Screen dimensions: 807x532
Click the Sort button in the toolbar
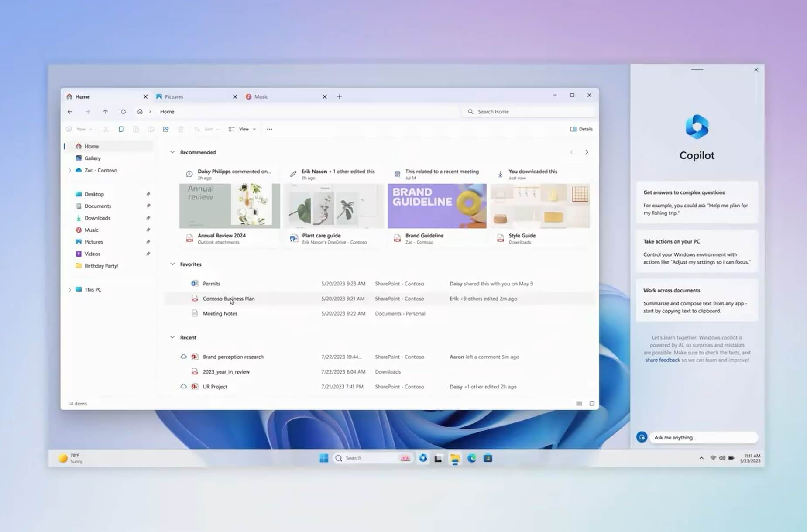[206, 129]
